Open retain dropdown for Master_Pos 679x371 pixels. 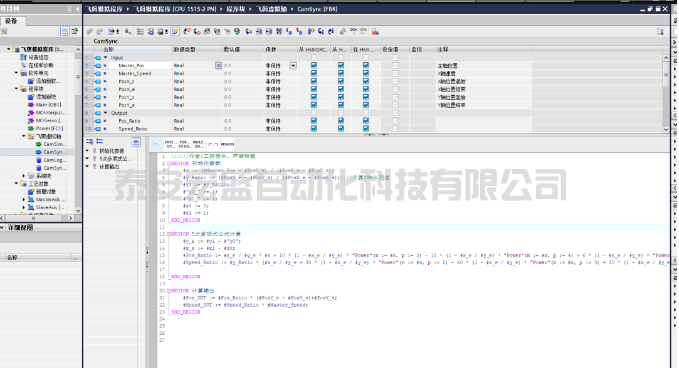coord(293,66)
